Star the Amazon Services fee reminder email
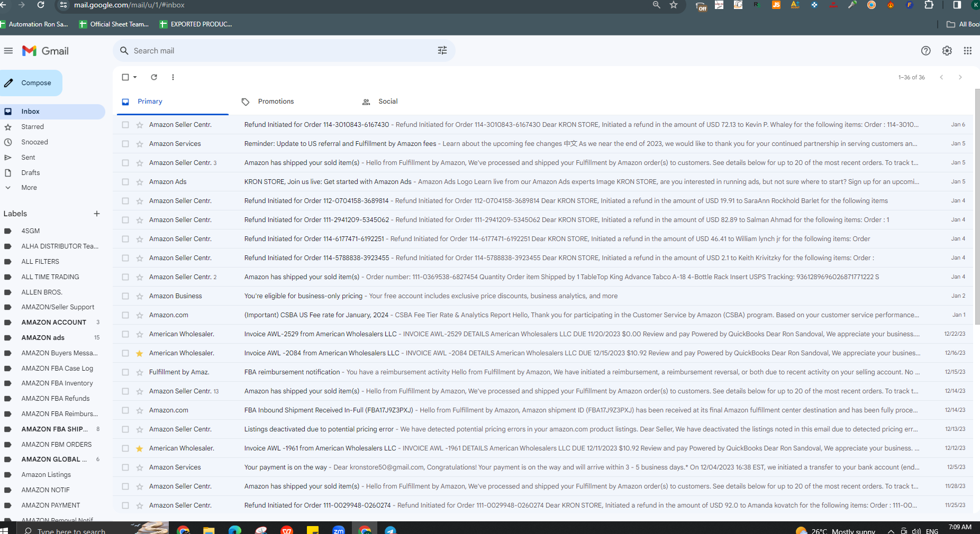The image size is (980, 534). pyautogui.click(x=140, y=144)
